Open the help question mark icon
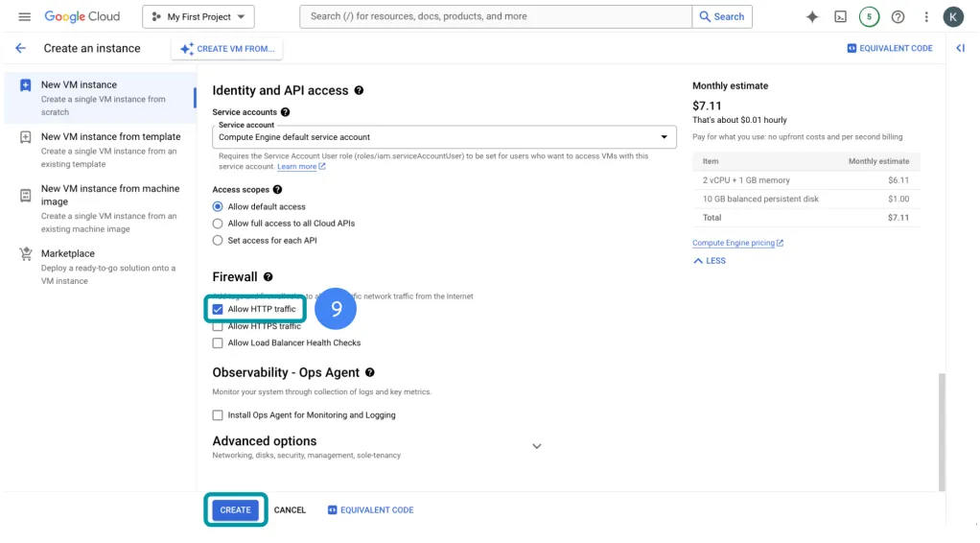This screenshot has width=980, height=543. coord(898,16)
